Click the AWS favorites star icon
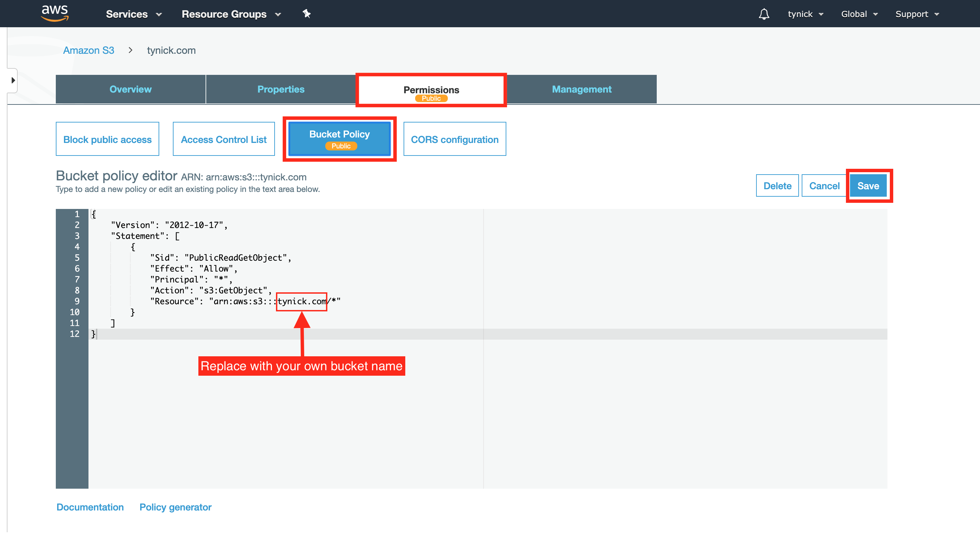980x537 pixels. (x=306, y=13)
